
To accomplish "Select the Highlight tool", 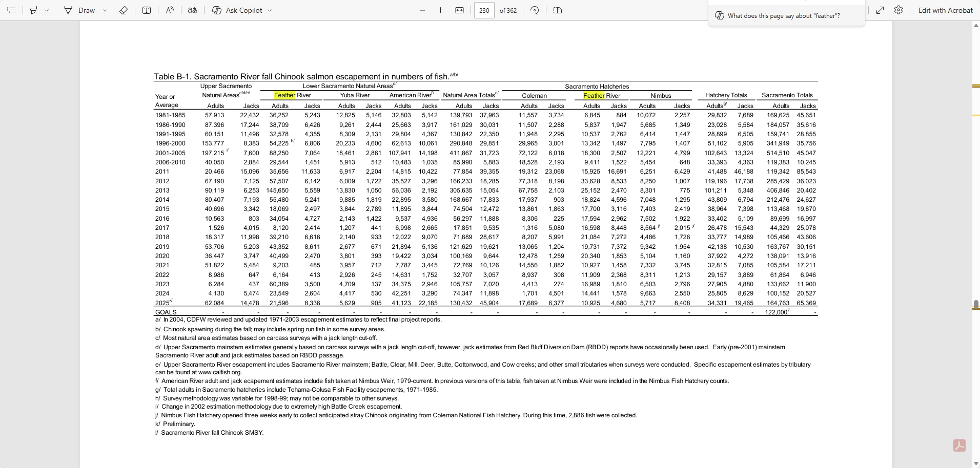I will pyautogui.click(x=33, y=10).
